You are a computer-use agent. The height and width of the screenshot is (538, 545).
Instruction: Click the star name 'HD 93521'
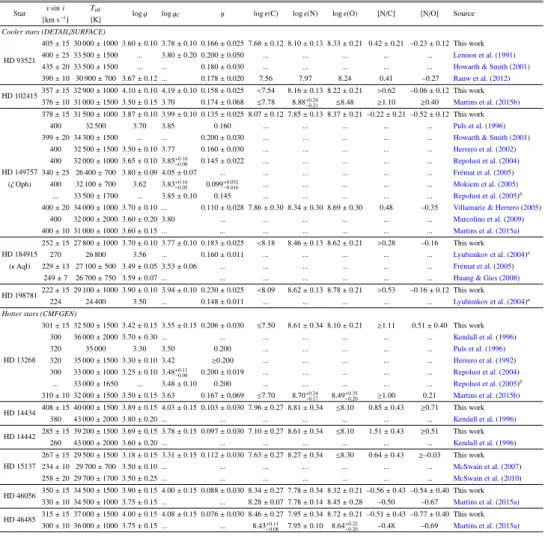tap(19, 60)
